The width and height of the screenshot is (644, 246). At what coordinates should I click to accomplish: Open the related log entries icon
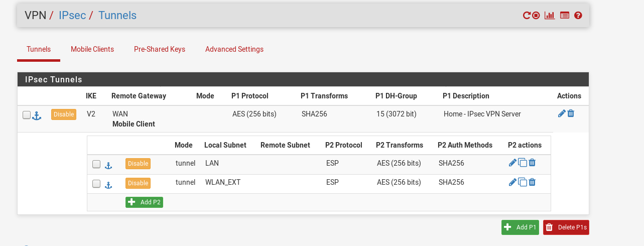coord(565,16)
